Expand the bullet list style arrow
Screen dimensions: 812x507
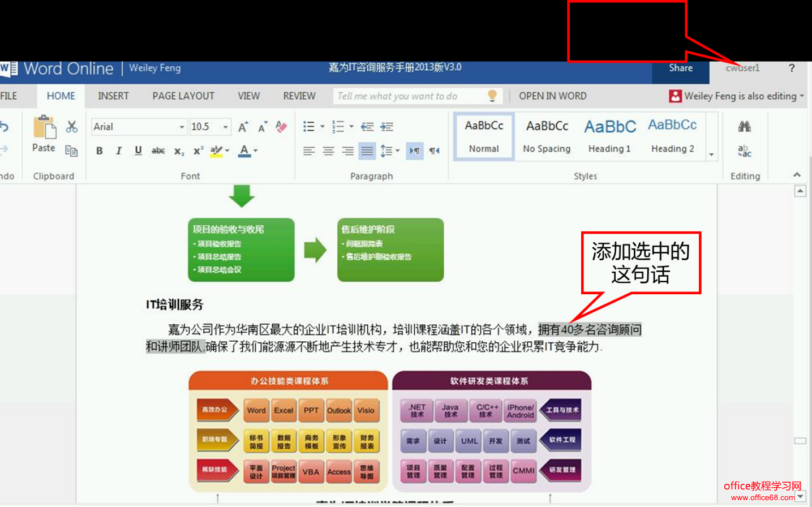point(322,127)
